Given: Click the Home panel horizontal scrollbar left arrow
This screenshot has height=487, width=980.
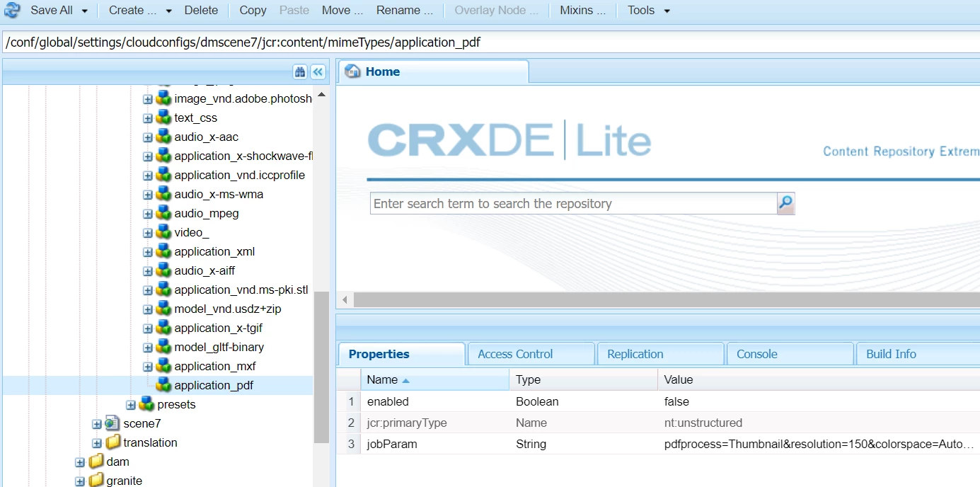Looking at the screenshot, I should 345,300.
